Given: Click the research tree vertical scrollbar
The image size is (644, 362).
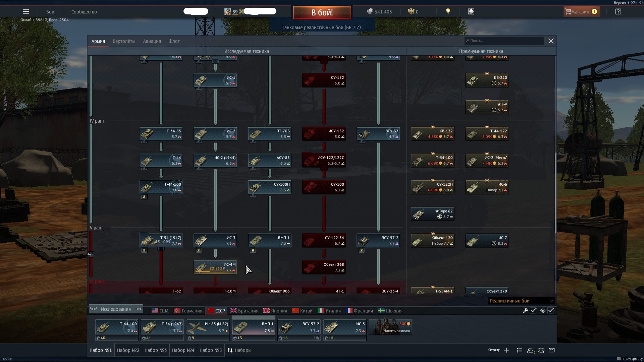Looking at the screenshot, I should 555,193.
